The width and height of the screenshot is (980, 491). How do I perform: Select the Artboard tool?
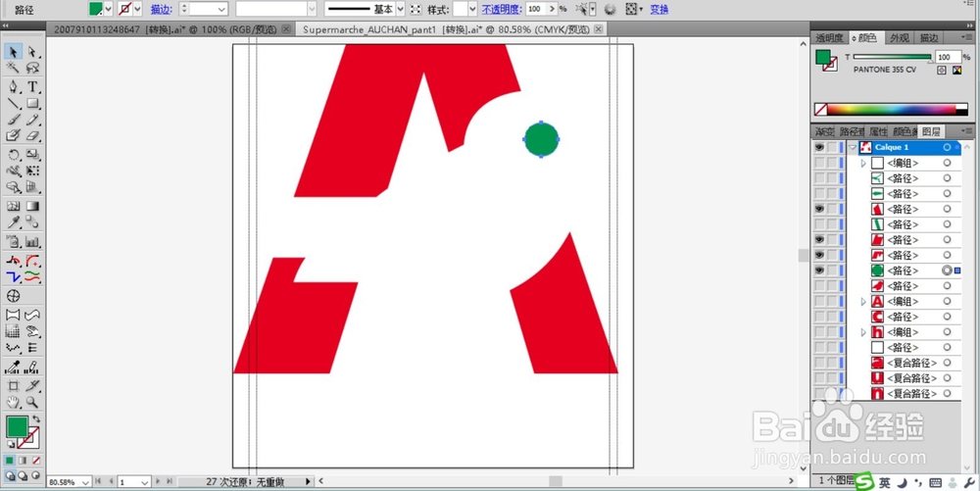[13, 386]
